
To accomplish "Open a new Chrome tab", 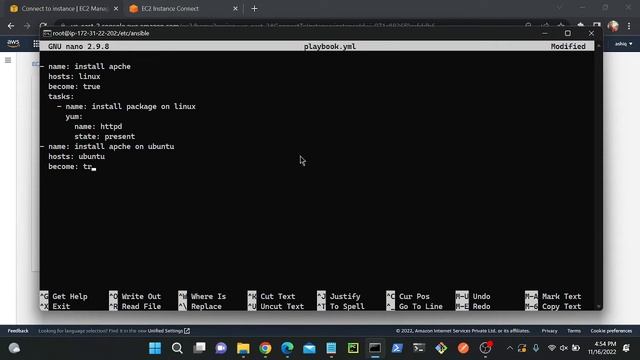I will pos(254,9).
